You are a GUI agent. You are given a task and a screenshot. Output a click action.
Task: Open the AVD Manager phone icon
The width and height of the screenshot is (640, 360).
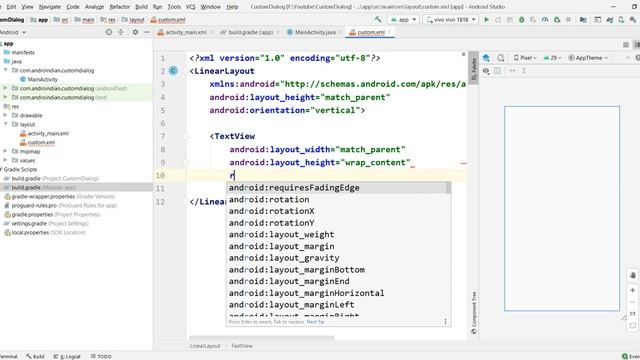click(621, 20)
